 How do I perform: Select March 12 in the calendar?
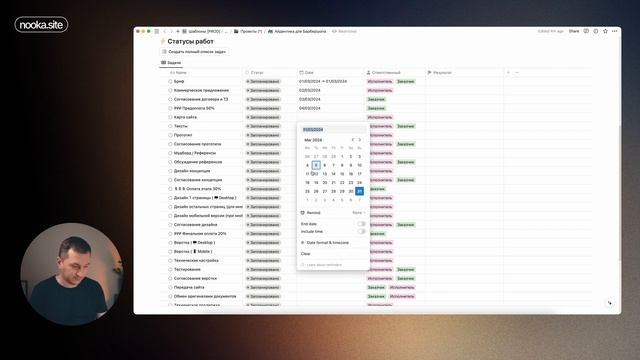(x=316, y=174)
